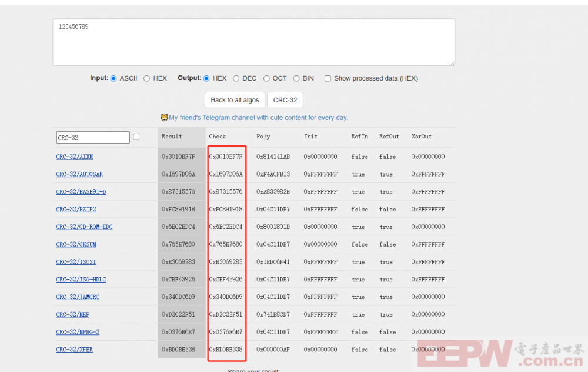Viewport: 588px width, 372px height.
Task: Click the XorOut column header
Action: point(422,137)
